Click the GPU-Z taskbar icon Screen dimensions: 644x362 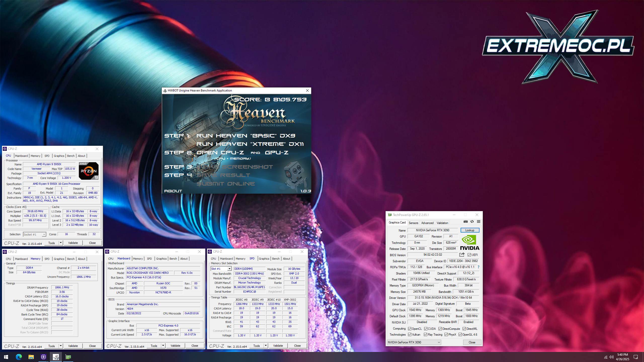[68, 357]
